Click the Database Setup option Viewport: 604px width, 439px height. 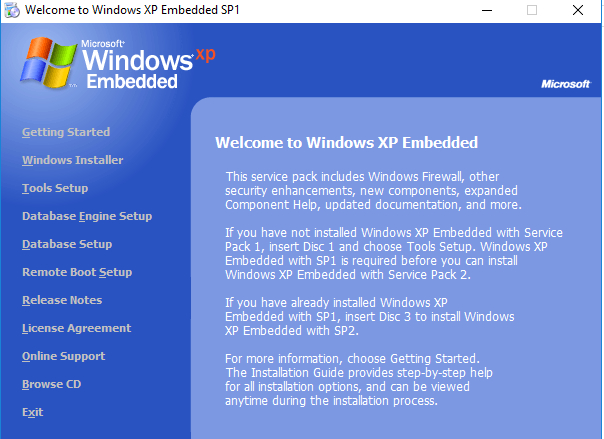click(x=67, y=244)
